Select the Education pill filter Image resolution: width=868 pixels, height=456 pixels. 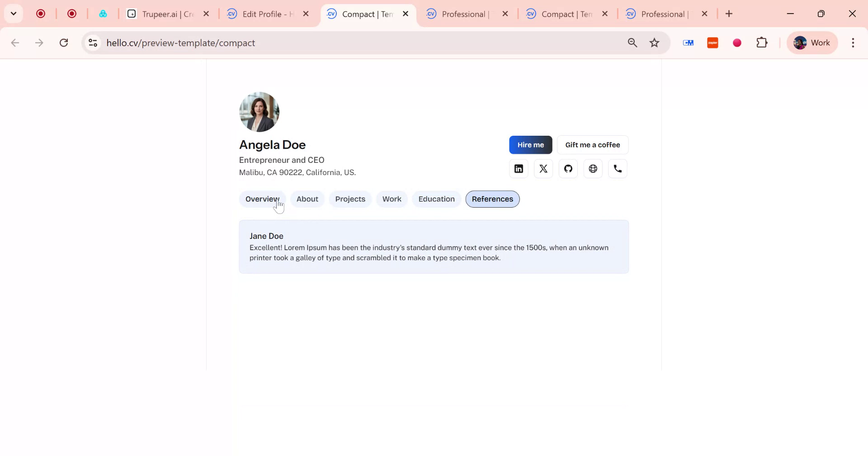[436, 199]
